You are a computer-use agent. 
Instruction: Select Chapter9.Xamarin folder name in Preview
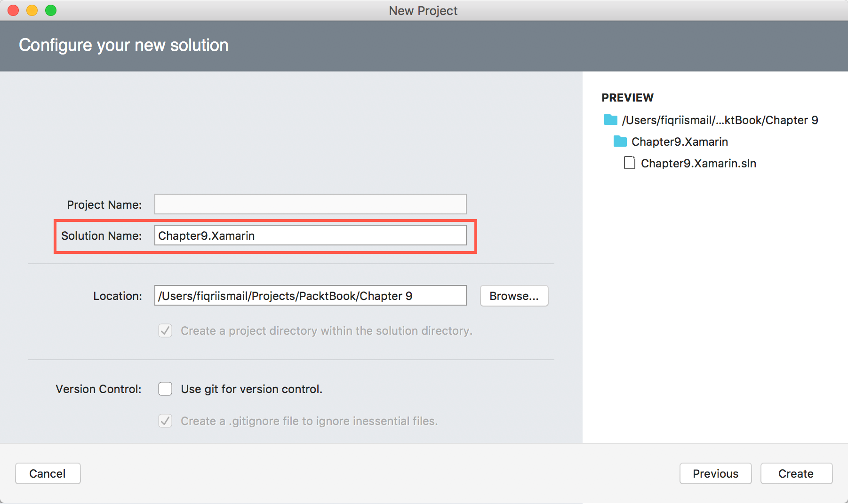tap(679, 142)
